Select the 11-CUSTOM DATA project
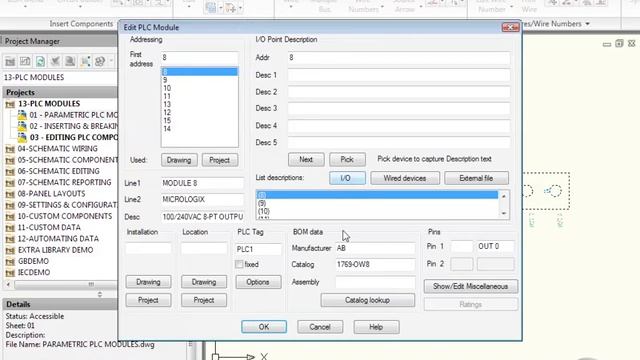The width and height of the screenshot is (640, 360). tap(49, 227)
